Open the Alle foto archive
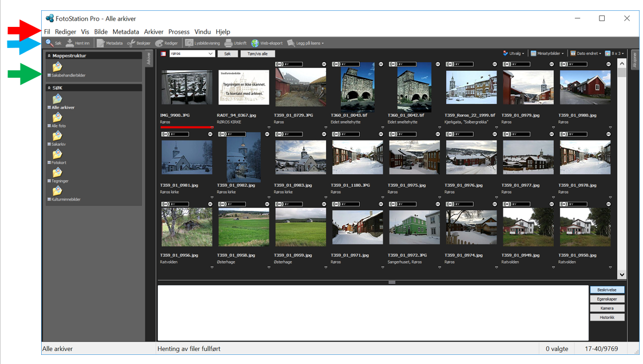 57,119
